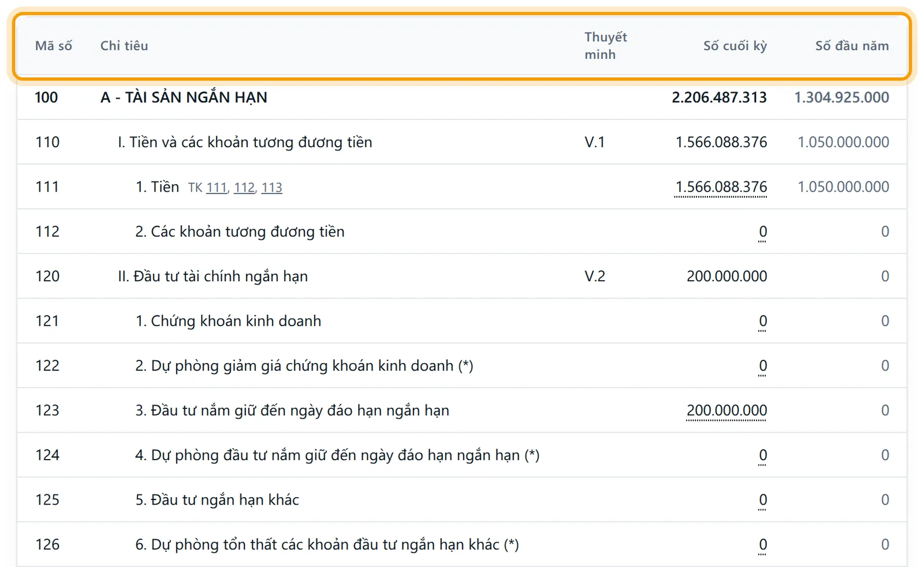The image size is (924, 567).
Task: Click the underlined closing-period zero in row 121
Action: 762,321
